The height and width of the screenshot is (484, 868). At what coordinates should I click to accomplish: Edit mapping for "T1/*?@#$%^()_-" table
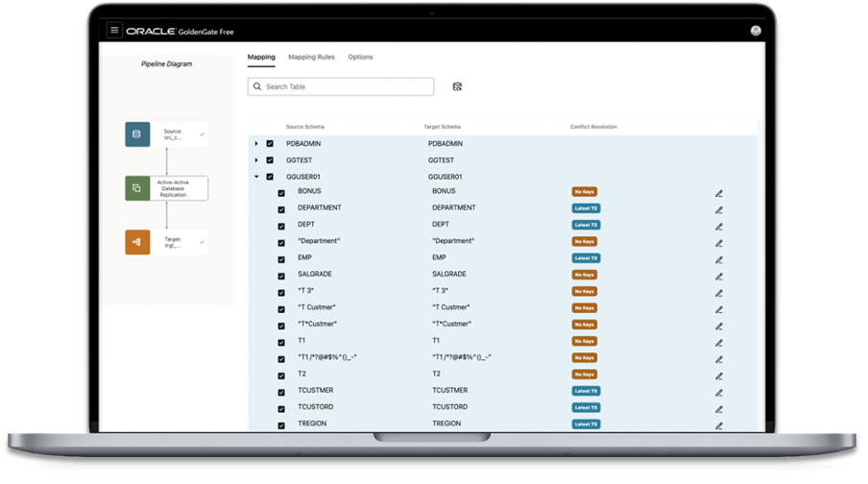click(x=718, y=359)
